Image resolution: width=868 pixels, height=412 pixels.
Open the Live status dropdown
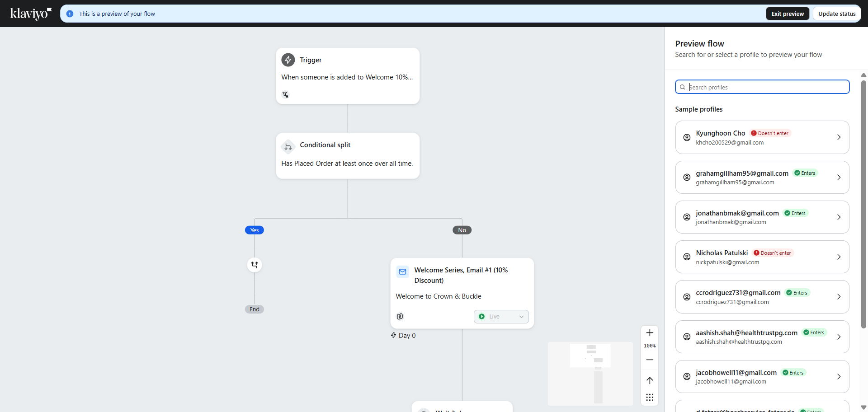[501, 317]
